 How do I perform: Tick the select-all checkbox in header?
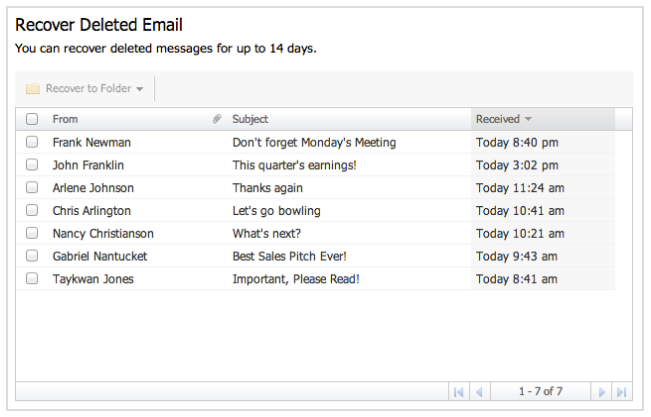[32, 119]
